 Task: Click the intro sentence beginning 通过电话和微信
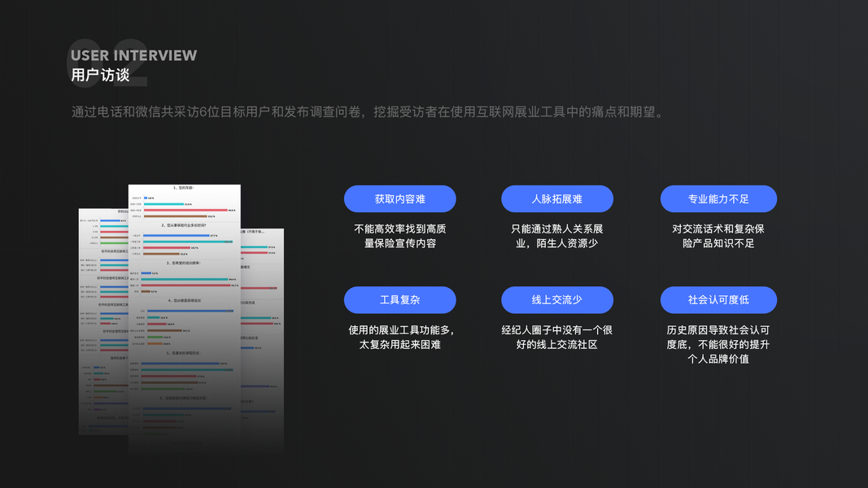coord(369,111)
